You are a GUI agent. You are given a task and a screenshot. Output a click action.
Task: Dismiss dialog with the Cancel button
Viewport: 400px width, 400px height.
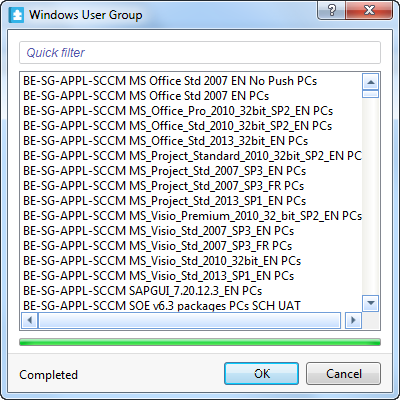pos(343,374)
